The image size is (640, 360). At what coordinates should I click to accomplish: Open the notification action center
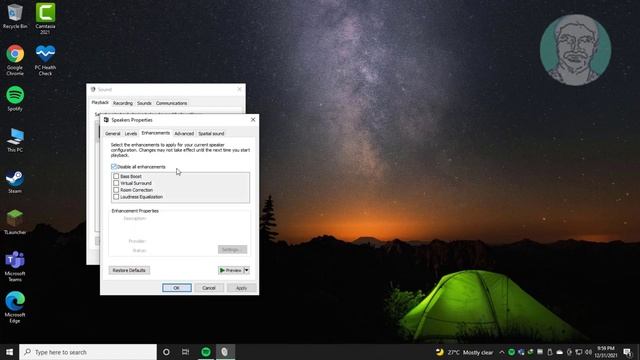628,352
